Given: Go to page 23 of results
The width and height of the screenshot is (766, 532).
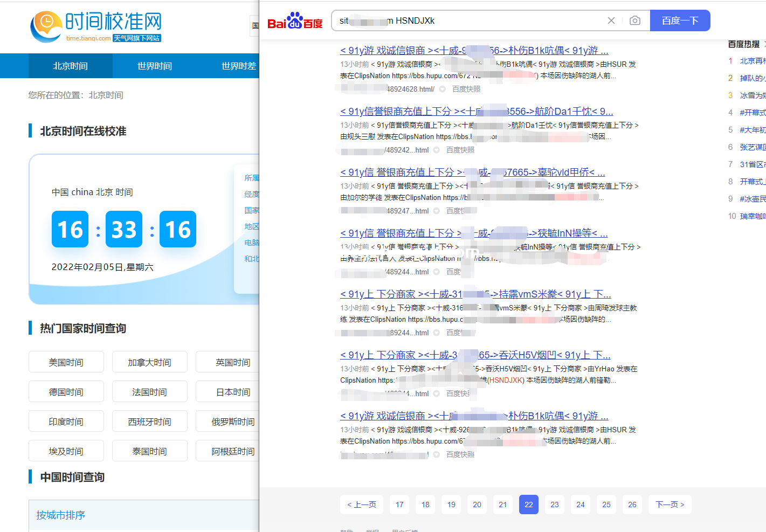Looking at the screenshot, I should coord(554,505).
